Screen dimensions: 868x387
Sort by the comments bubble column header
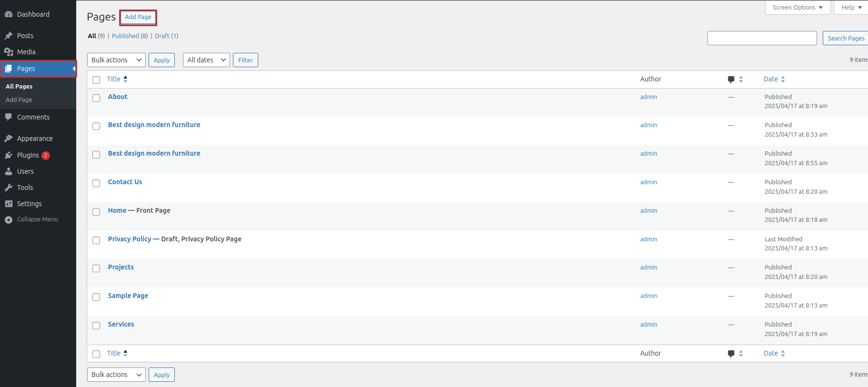731,79
